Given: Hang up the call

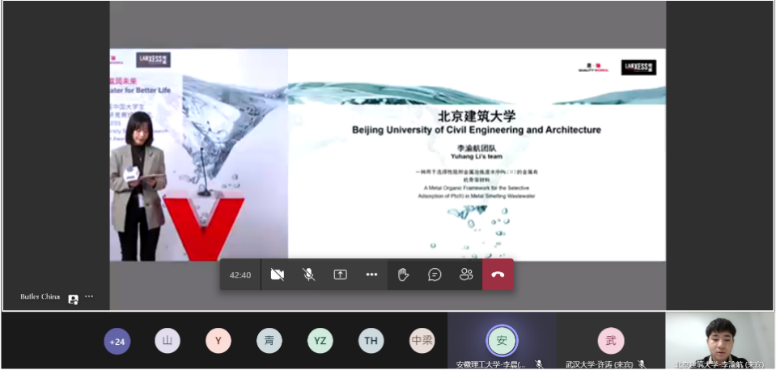Looking at the screenshot, I should 498,275.
